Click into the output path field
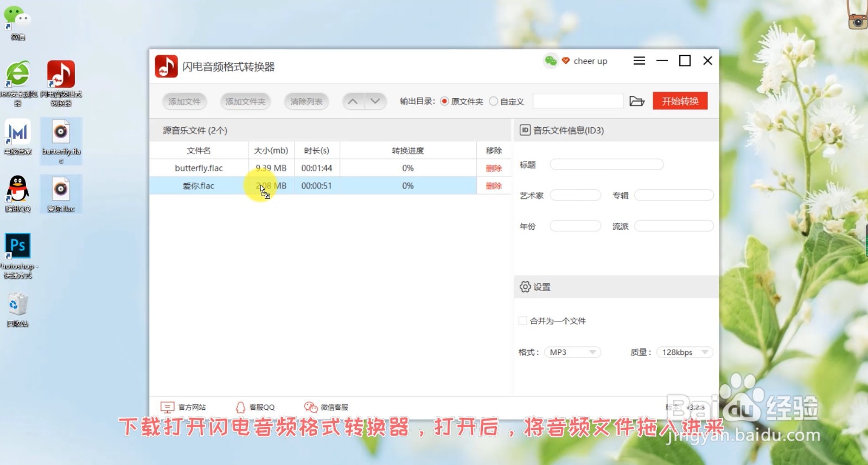Image resolution: width=868 pixels, height=465 pixels. tap(578, 101)
